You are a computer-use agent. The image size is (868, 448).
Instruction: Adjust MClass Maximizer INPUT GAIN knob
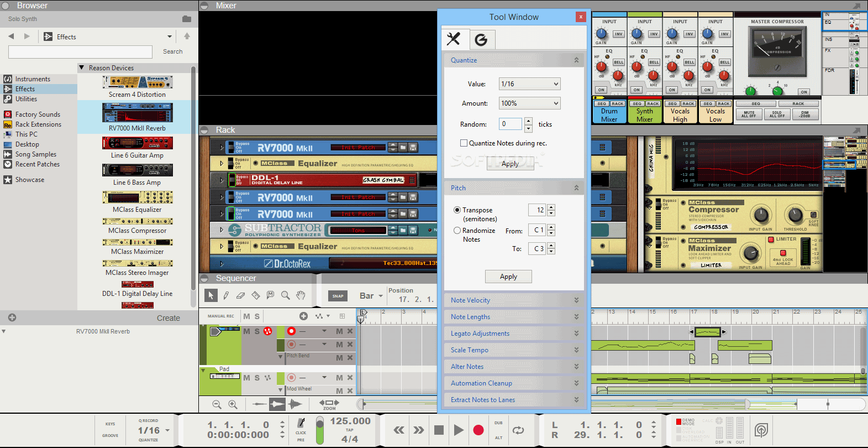tap(750, 254)
